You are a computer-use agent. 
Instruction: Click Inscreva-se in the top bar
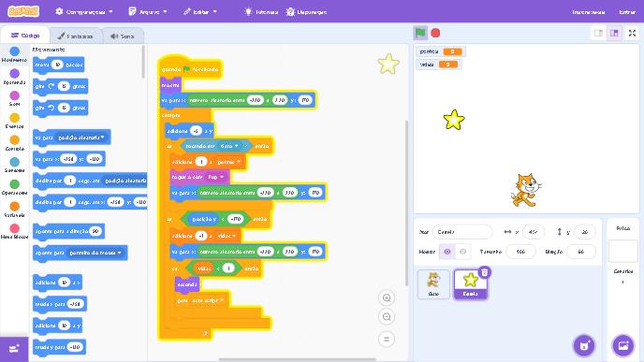(x=588, y=12)
